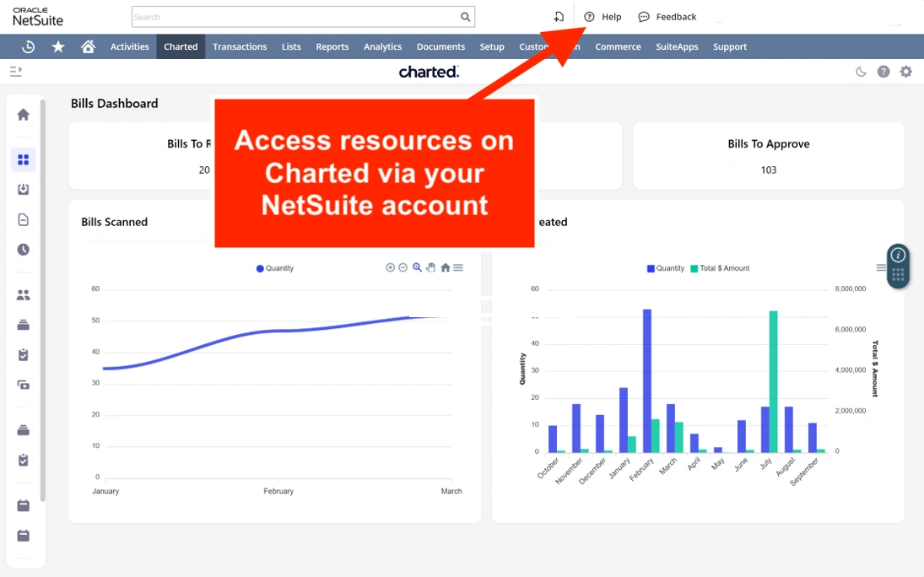
Task: Toggle the Quantity series in Bills Scanned legend
Action: 275,268
